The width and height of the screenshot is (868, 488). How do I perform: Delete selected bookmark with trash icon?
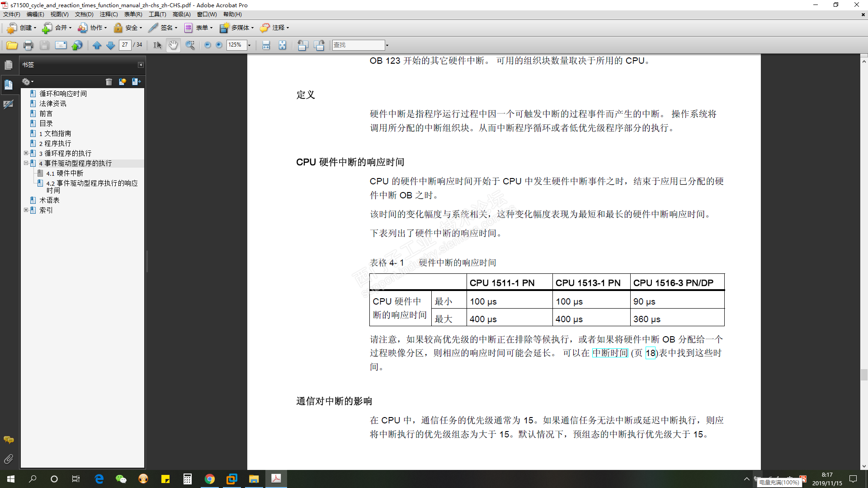click(x=108, y=82)
